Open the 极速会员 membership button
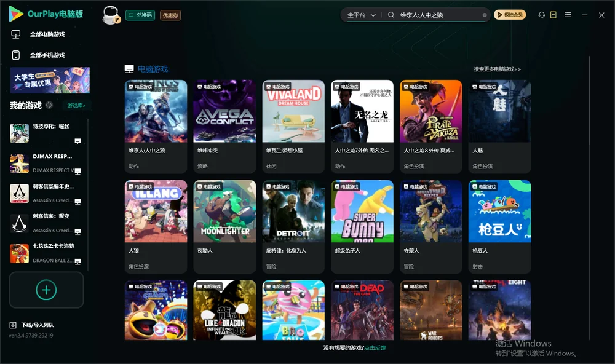This screenshot has height=364, width=615. click(x=509, y=15)
